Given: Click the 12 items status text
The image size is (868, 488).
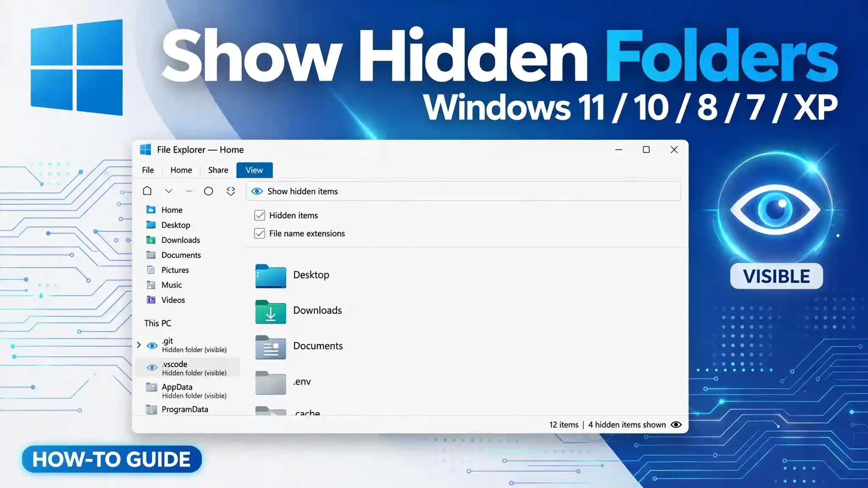Looking at the screenshot, I should (x=564, y=425).
